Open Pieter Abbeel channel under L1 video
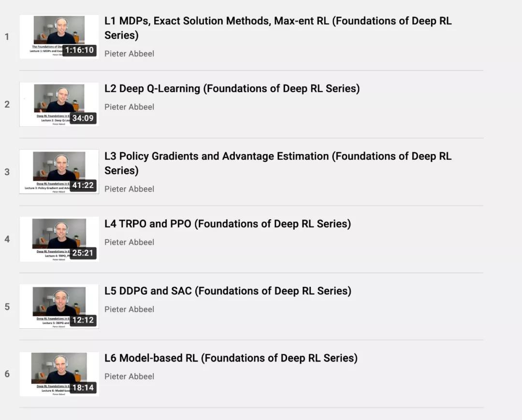Screen dimensions: 522x420 pyautogui.click(x=129, y=54)
